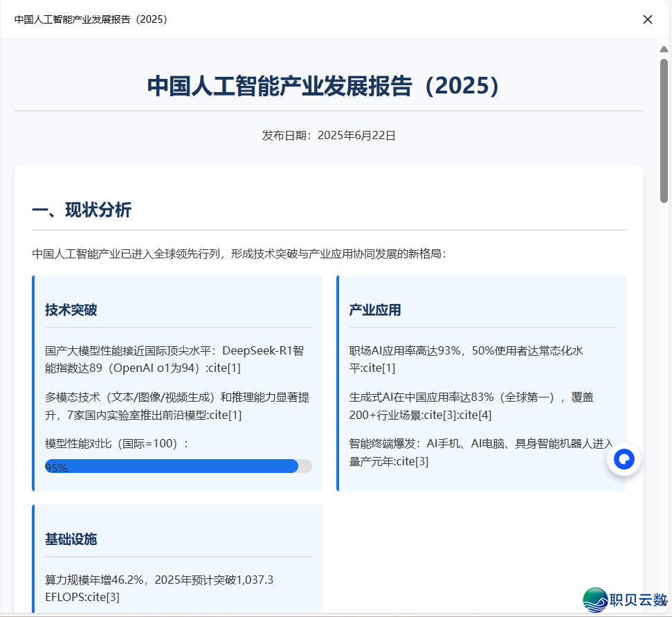Screen dimensions: 672x617
Task: Click the DeepSeek-R1 智能指数达89 paragraph
Action: click(x=174, y=359)
